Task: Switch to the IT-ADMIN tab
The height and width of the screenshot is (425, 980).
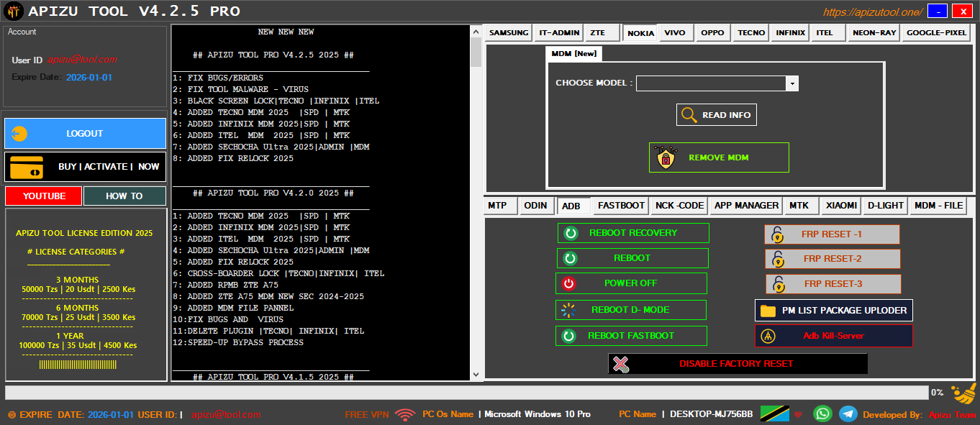Action: 559,33
